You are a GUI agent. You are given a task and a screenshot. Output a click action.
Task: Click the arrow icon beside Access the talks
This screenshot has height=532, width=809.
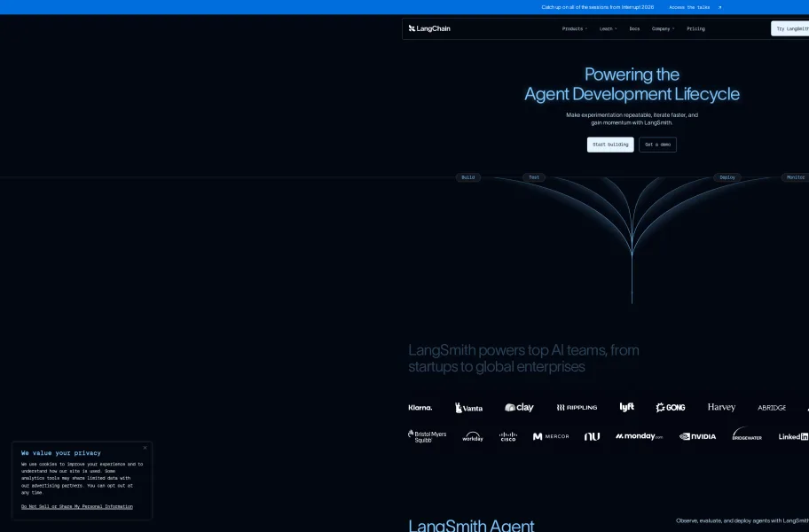click(719, 7)
